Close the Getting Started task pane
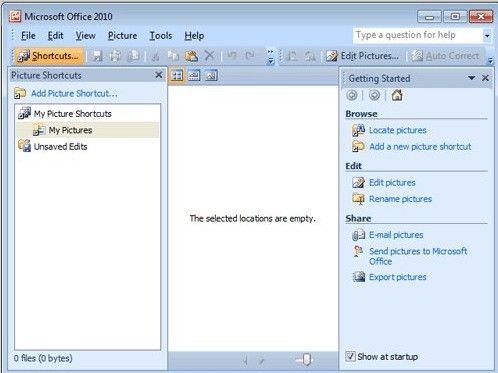The image size is (498, 373). coord(485,78)
